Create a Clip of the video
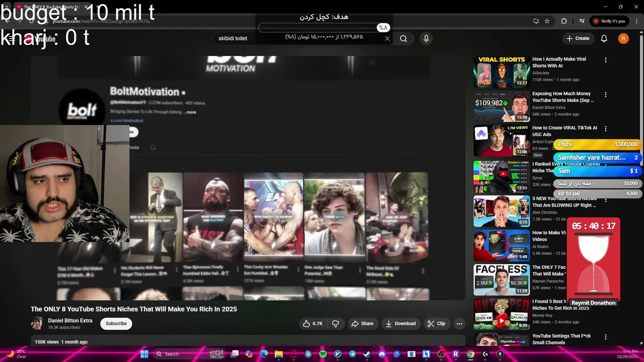The image size is (644, 362). pyautogui.click(x=436, y=323)
